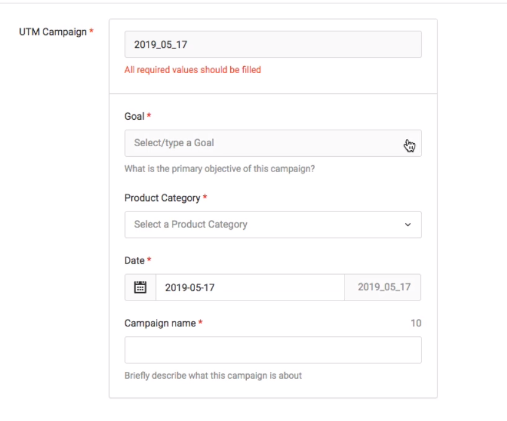
Task: Focus the Campaign name text box
Action: [273, 350]
